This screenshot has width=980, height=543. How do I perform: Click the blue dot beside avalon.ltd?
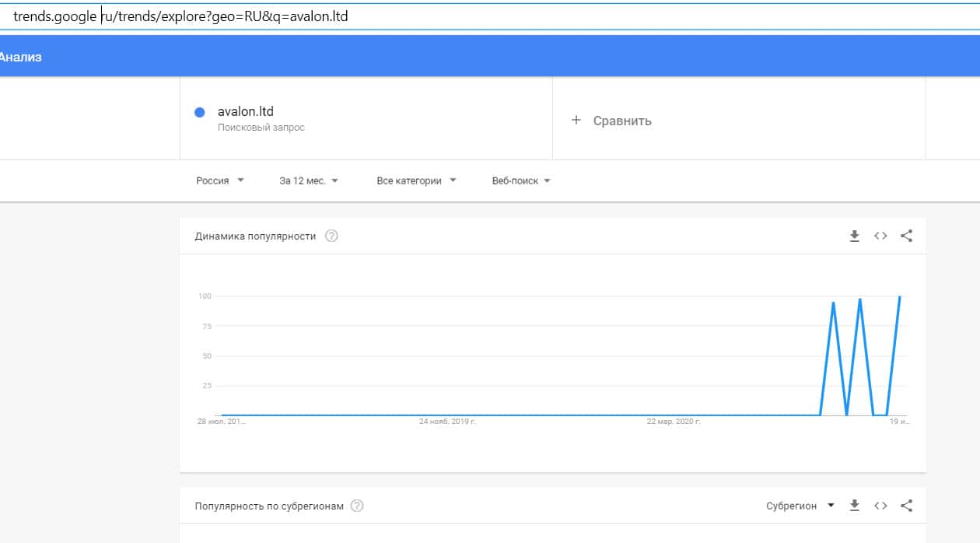click(x=199, y=112)
